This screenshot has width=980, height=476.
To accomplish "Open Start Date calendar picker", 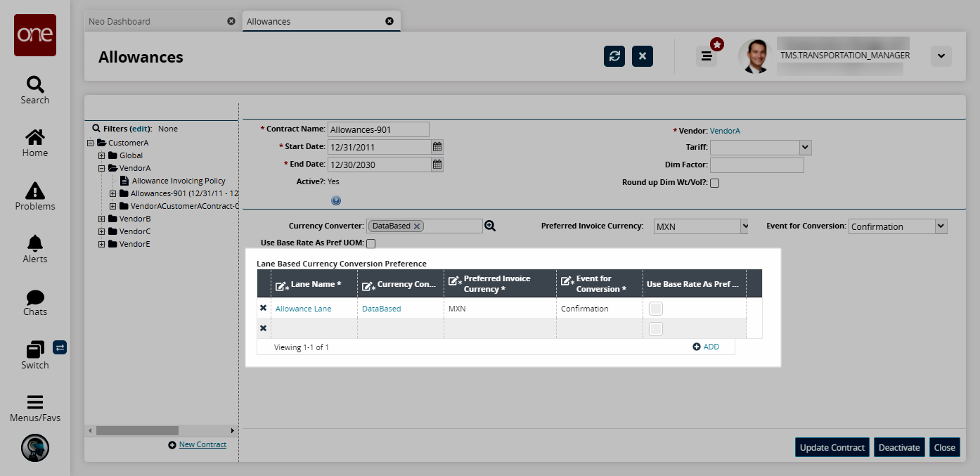I will pyautogui.click(x=437, y=147).
